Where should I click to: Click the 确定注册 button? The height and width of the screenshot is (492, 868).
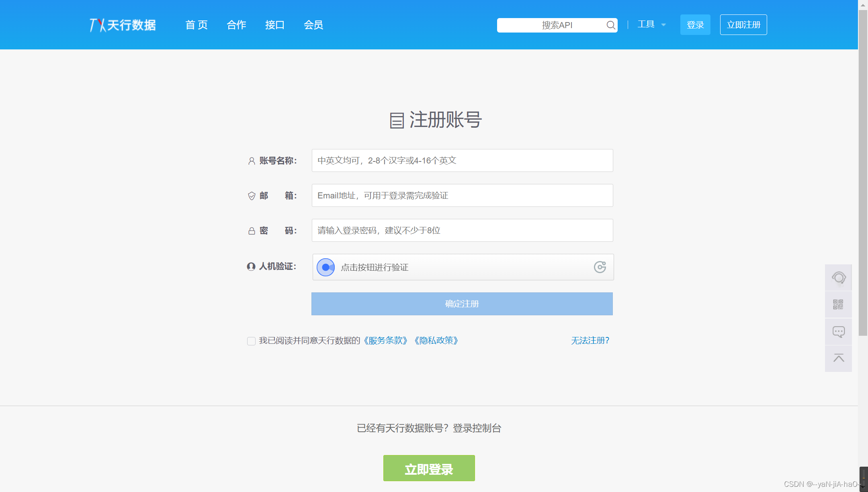(462, 304)
